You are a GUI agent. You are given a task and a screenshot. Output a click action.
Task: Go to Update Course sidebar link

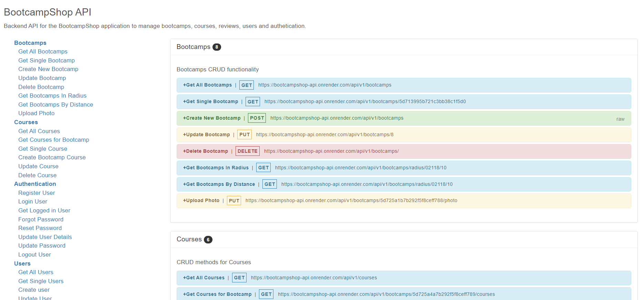pos(38,166)
